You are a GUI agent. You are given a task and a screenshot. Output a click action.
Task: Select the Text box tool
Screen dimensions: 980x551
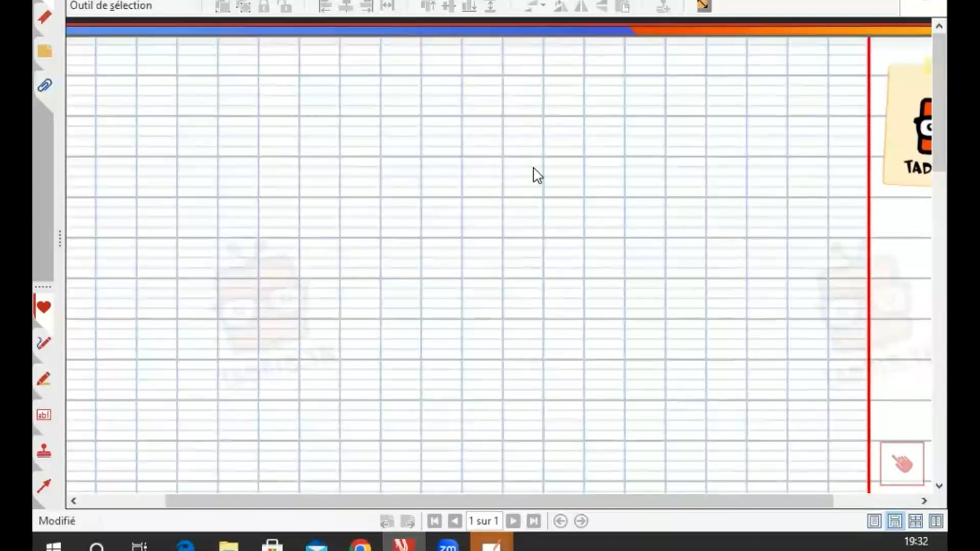point(44,415)
